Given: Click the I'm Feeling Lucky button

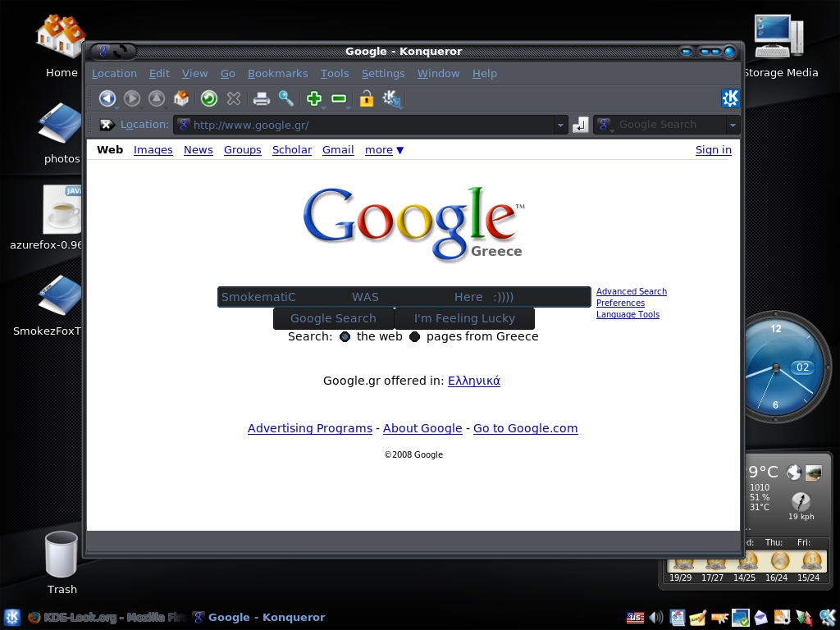Looking at the screenshot, I should pyautogui.click(x=464, y=318).
